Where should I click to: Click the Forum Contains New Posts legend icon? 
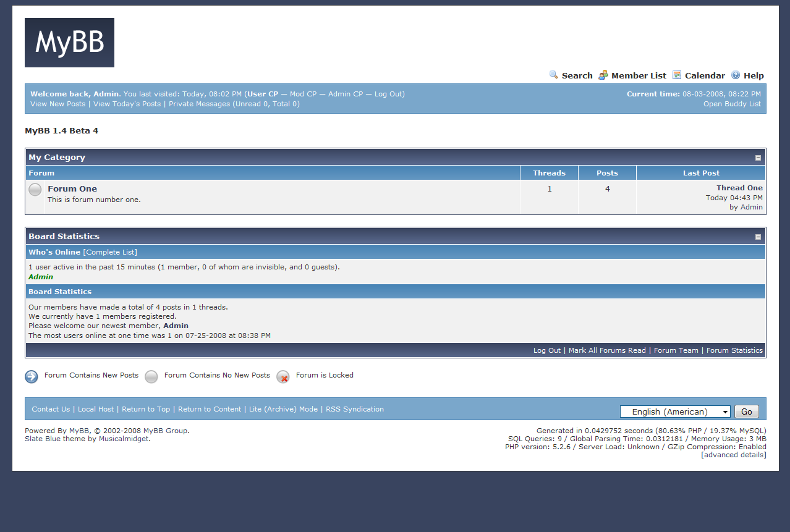pos(32,376)
